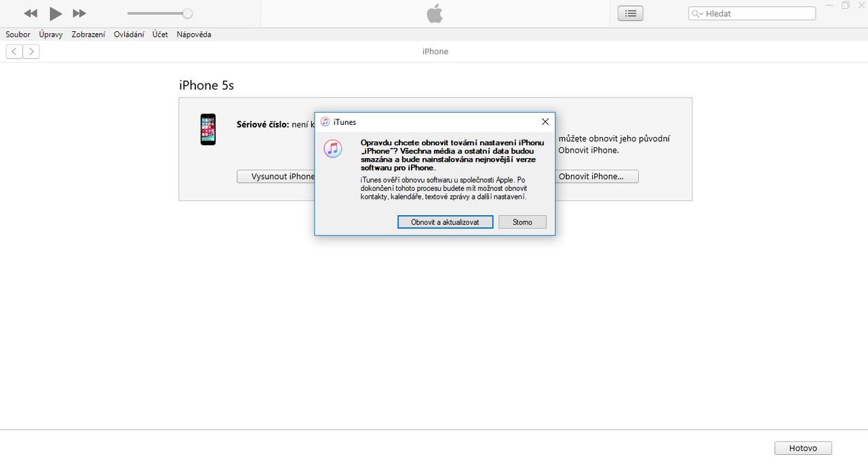
Task: Open the Soubor menu
Action: 18,35
